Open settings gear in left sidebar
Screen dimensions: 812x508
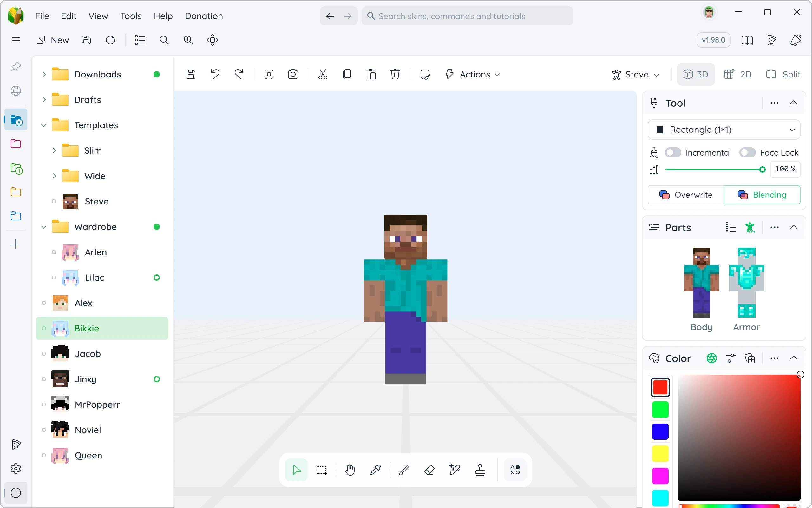pos(16,468)
